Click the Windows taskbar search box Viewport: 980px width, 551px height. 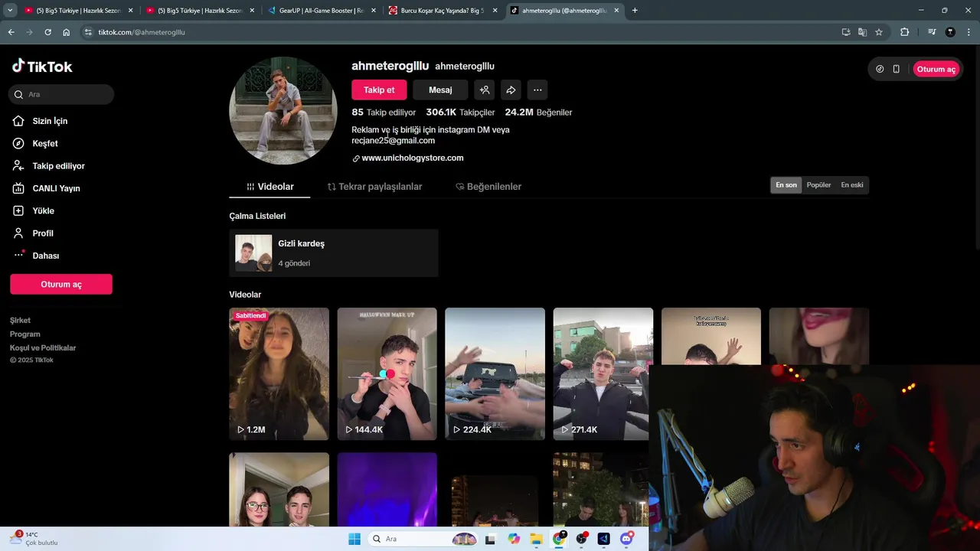pos(424,539)
